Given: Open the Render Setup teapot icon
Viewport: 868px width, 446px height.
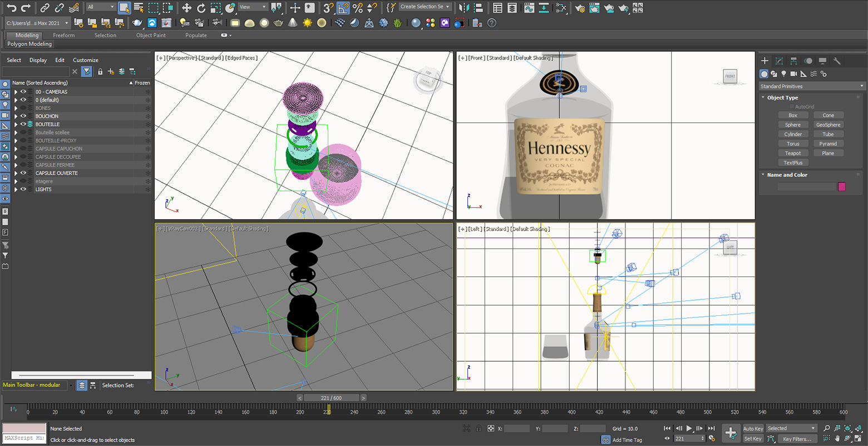Looking at the screenshot, I should [x=580, y=8].
